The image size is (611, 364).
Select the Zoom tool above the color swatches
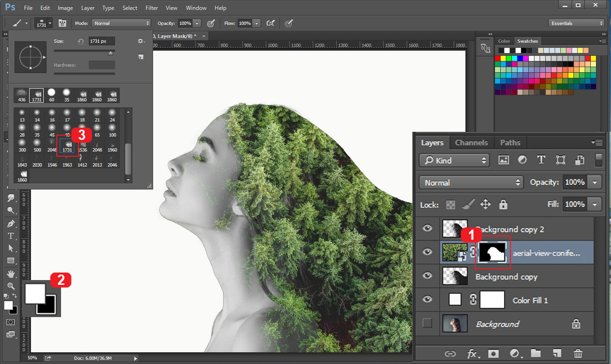pyautogui.click(x=10, y=286)
